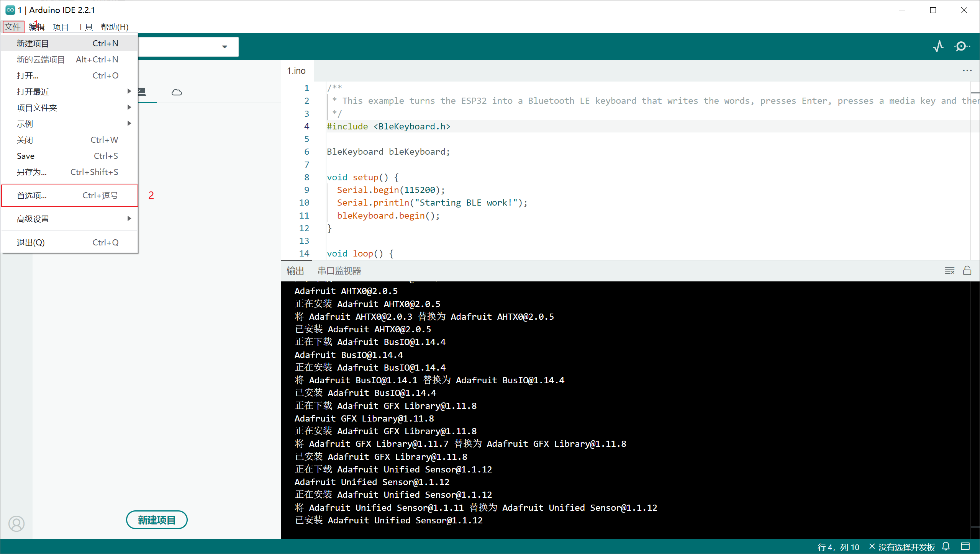This screenshot has width=980, height=554.
Task: Click the #include <BleKeyboard.h> code line
Action: click(x=388, y=126)
